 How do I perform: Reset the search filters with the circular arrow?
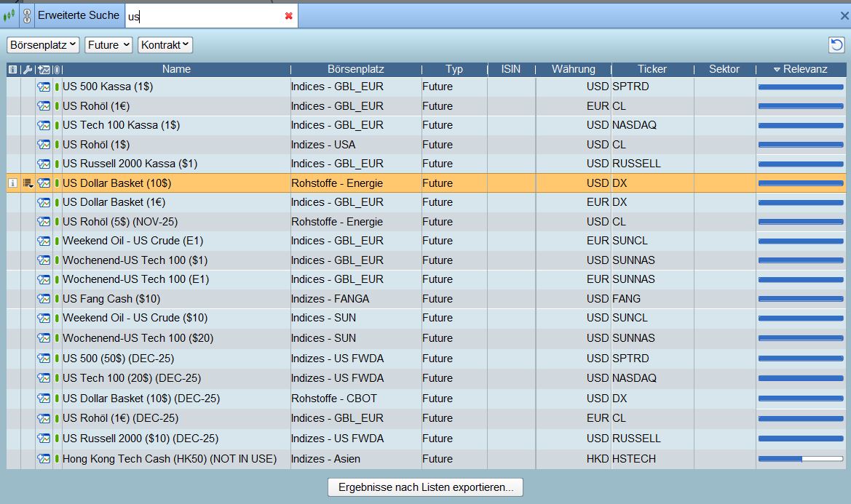pyautogui.click(x=836, y=44)
